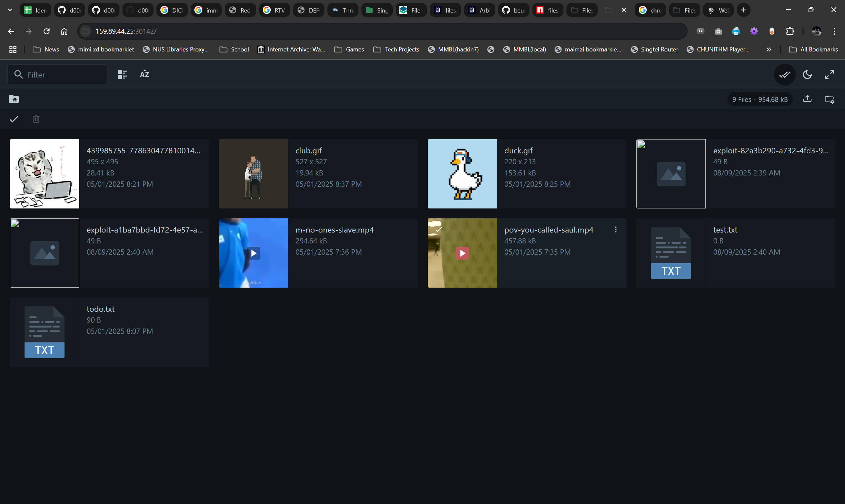
Task: Delete selected files with the trash icon
Action: [x=36, y=119]
